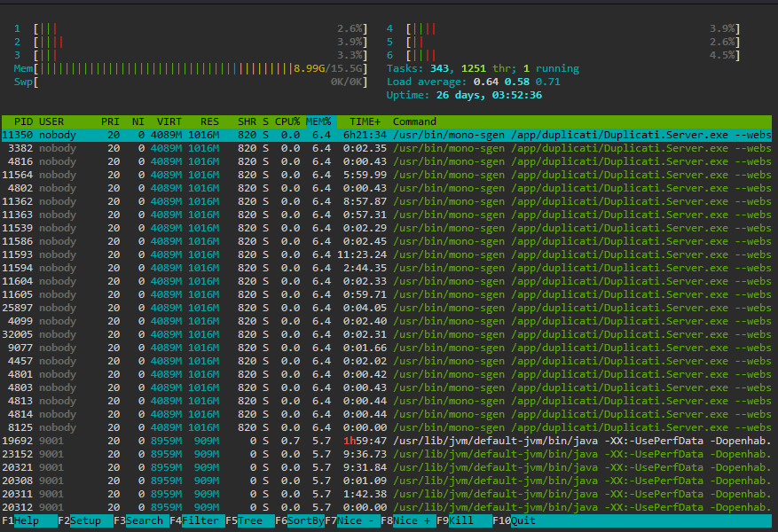This screenshot has width=778, height=532.
Task: Select process row with PID 11362
Action: click(x=387, y=201)
